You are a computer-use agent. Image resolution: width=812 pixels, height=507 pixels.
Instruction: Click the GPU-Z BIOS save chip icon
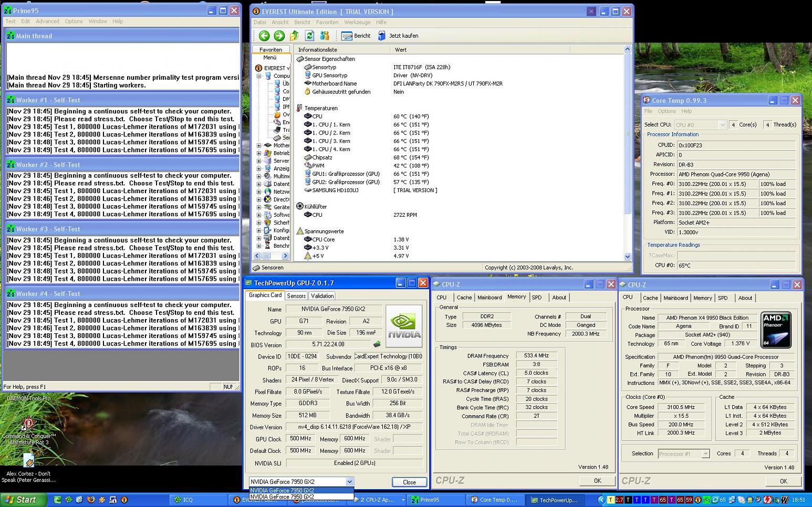[377, 345]
